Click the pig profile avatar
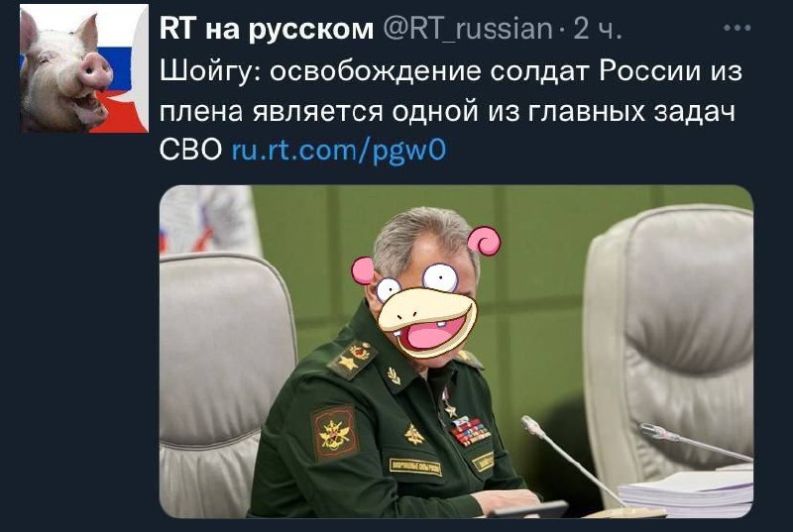Viewport: 793px width, 532px height. [84, 68]
